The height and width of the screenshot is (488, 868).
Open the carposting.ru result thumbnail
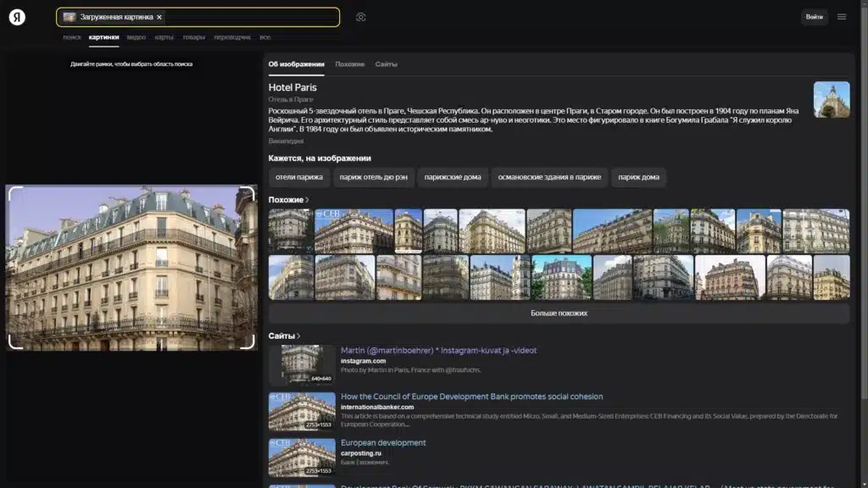click(302, 457)
